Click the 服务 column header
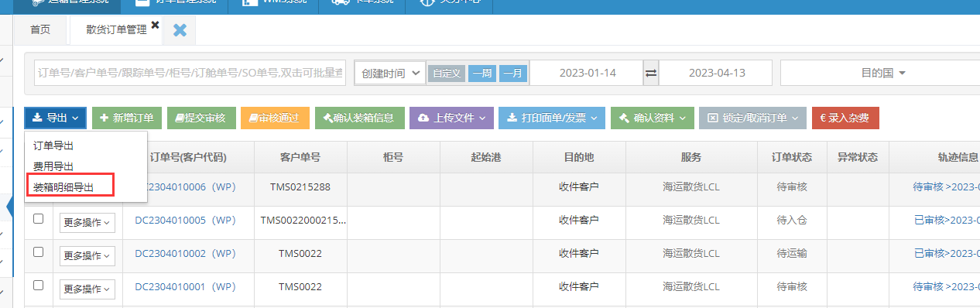This screenshot has height=308, width=980. (x=691, y=157)
